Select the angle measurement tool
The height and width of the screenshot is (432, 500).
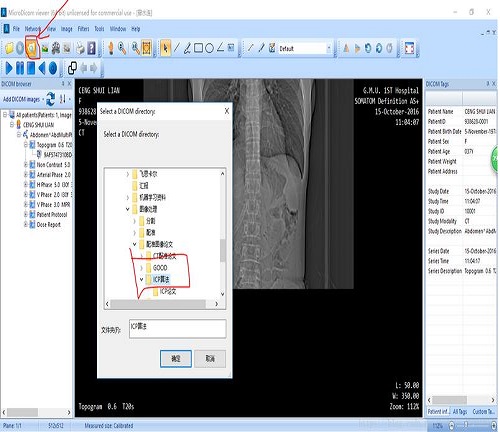point(220,48)
